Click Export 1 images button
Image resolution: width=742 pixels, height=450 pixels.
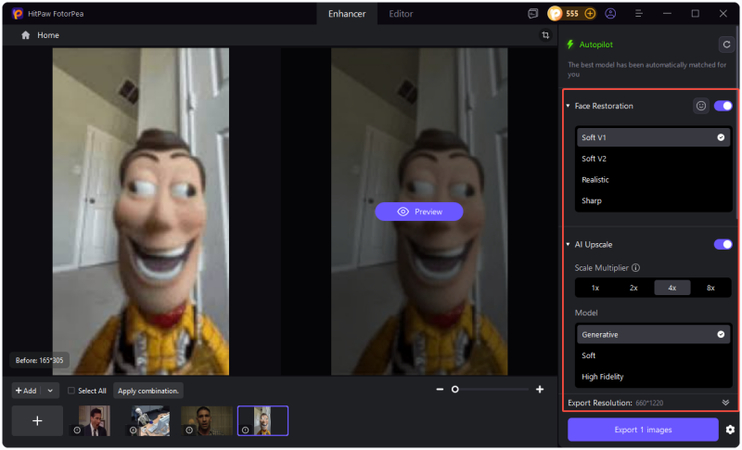643,430
